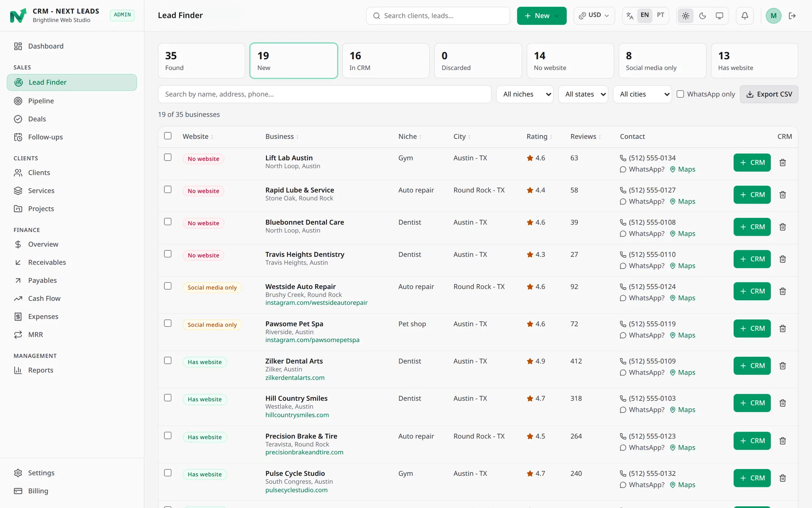
Task: Tick the select-all checkbox in table header
Action: pyautogui.click(x=168, y=136)
